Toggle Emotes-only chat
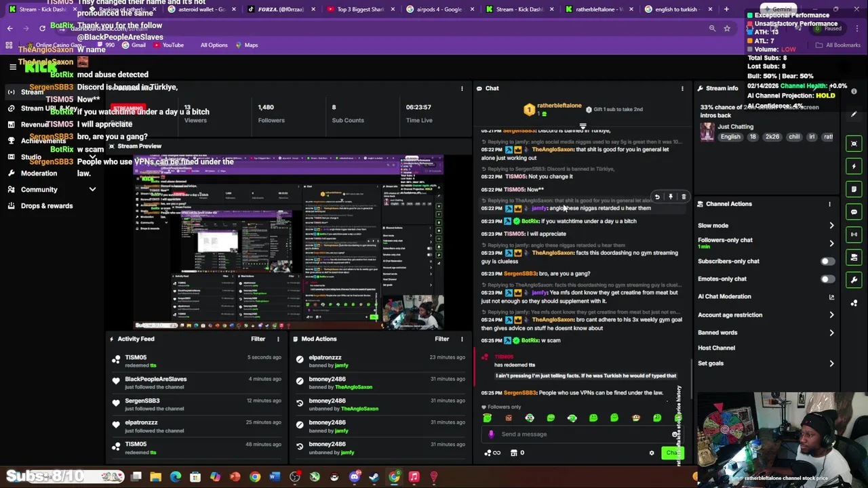The image size is (868, 488). [827, 279]
